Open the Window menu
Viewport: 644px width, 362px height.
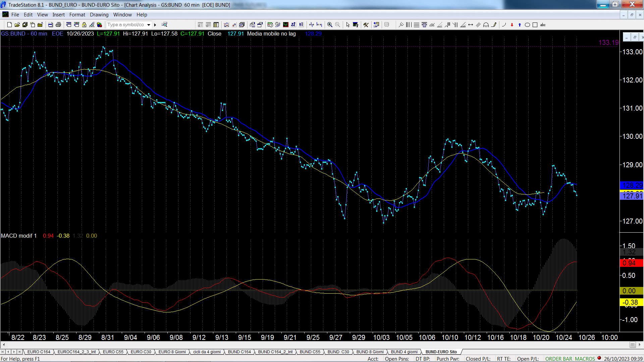point(122,15)
